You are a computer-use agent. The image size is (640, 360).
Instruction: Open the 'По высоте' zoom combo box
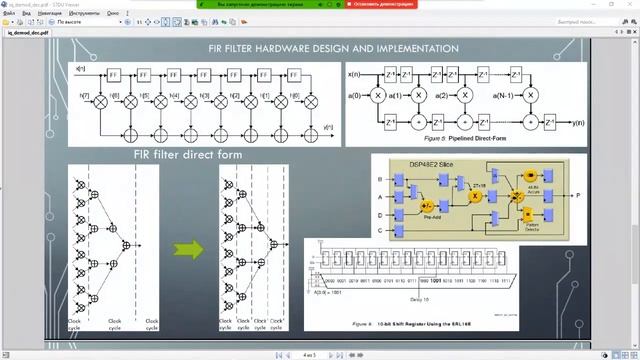pos(89,22)
